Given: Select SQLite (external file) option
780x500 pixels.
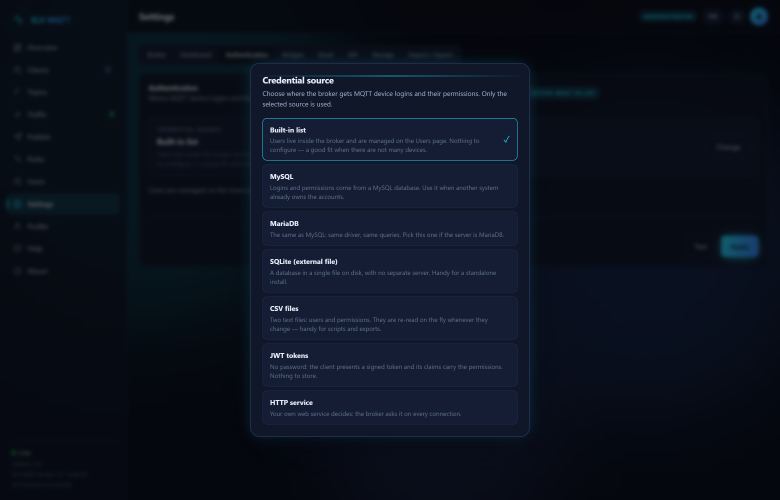Looking at the screenshot, I should 390,271.
